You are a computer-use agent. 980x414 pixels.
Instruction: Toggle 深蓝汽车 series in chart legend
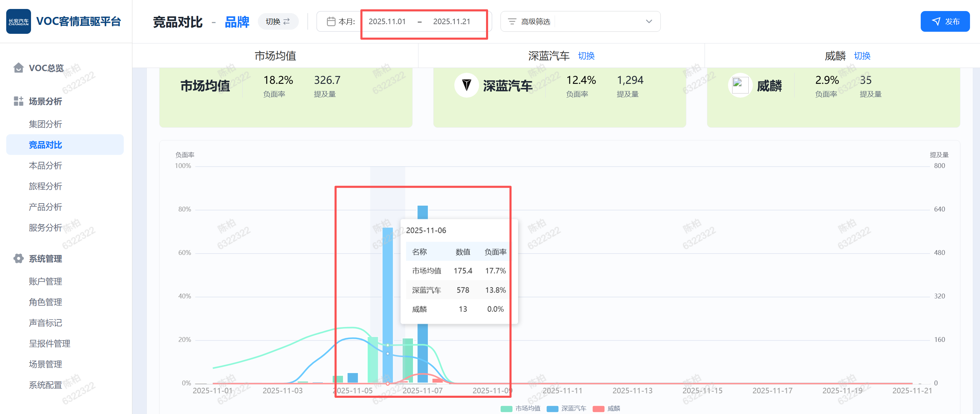click(566, 408)
